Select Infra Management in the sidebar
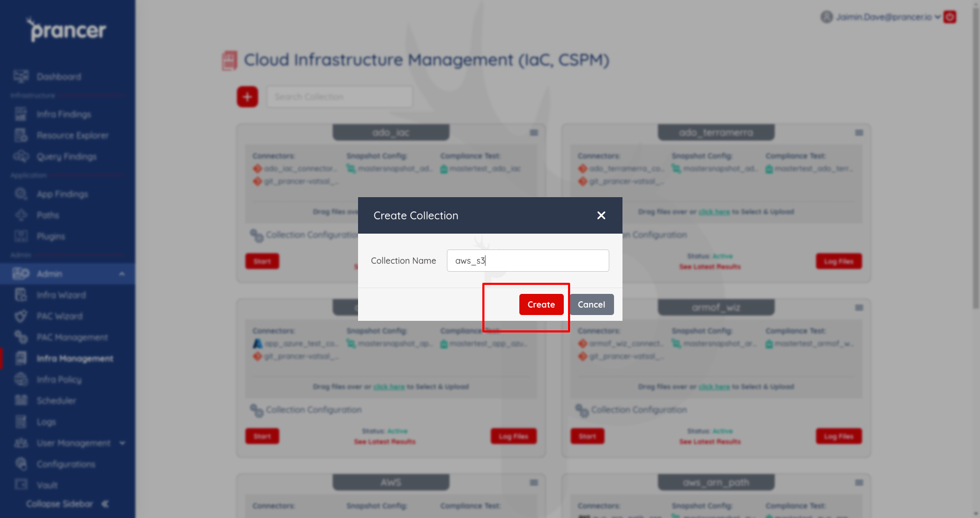The height and width of the screenshot is (518, 980). [x=75, y=358]
